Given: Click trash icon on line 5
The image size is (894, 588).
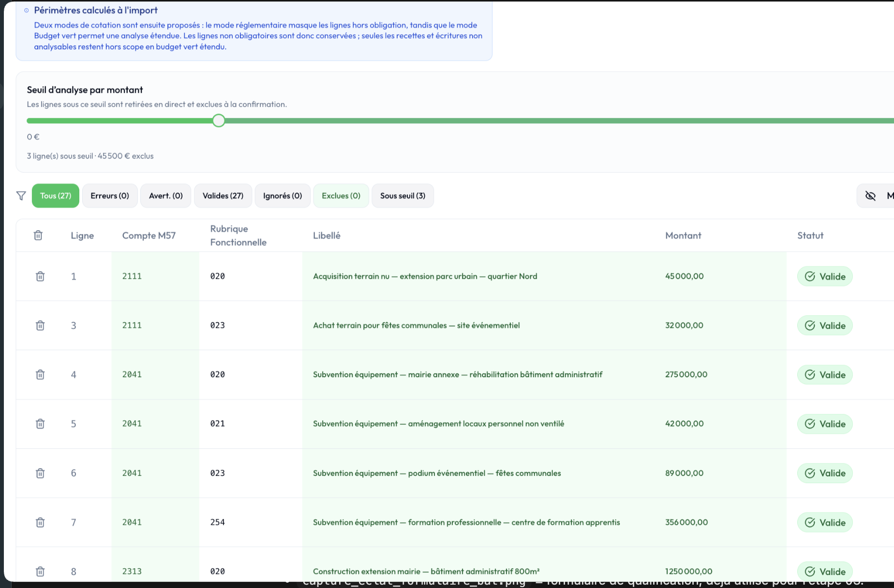Looking at the screenshot, I should tap(40, 424).
